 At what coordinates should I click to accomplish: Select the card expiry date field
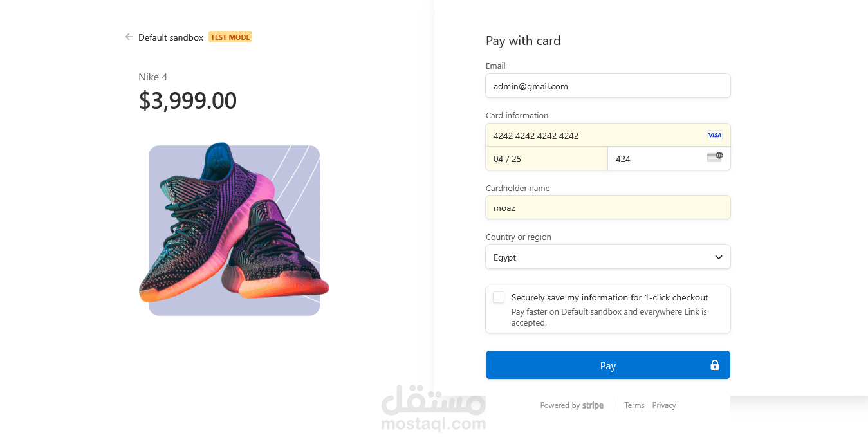point(546,159)
